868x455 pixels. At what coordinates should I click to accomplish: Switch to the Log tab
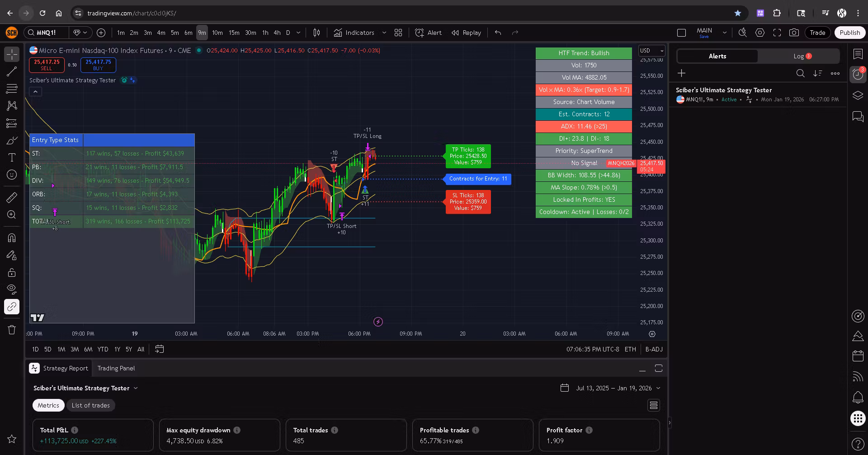coord(799,56)
